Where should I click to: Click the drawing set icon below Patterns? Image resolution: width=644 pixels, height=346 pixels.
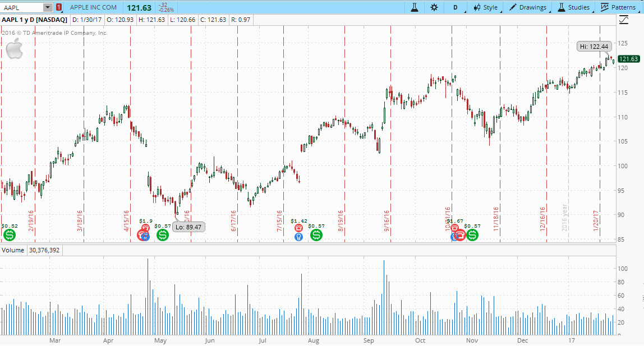pos(623,20)
